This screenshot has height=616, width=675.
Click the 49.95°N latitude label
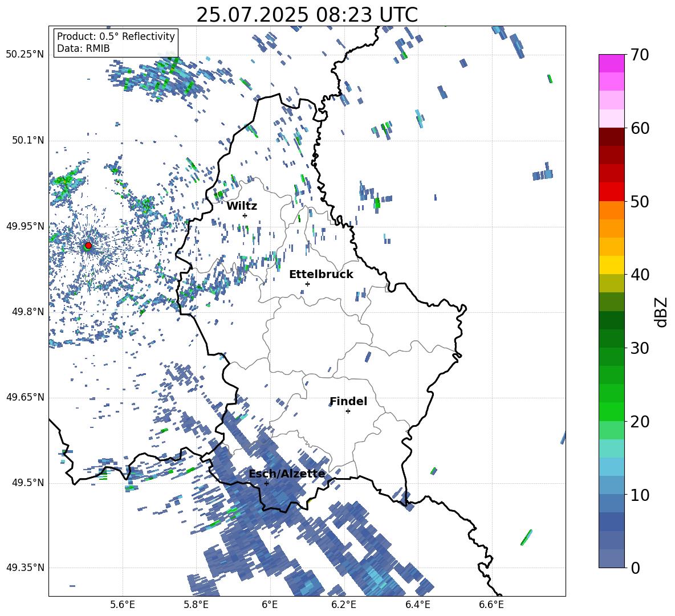[x=25, y=226]
